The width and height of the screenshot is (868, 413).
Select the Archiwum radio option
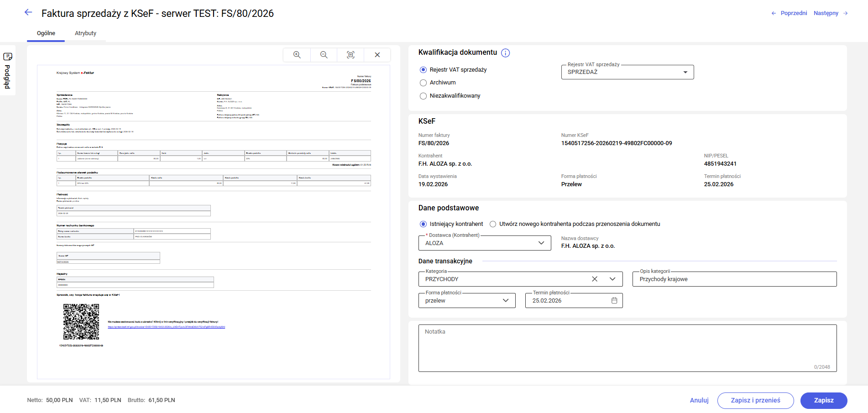[423, 83]
